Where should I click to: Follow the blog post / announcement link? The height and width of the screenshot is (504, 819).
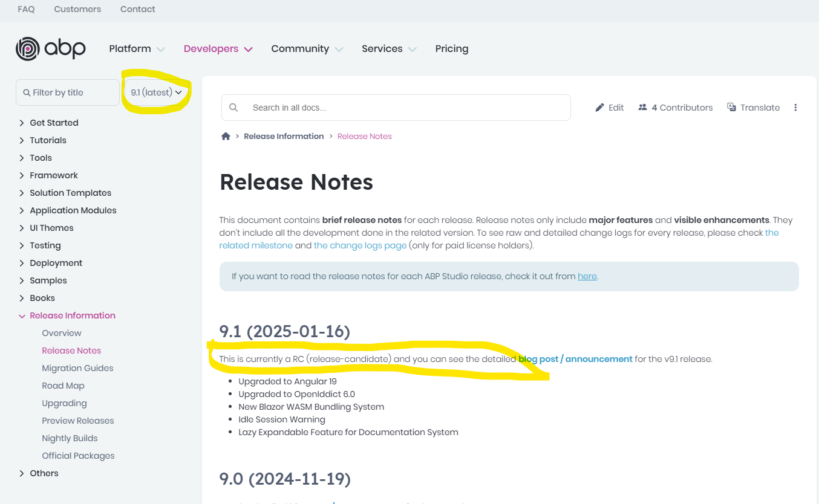(x=575, y=359)
